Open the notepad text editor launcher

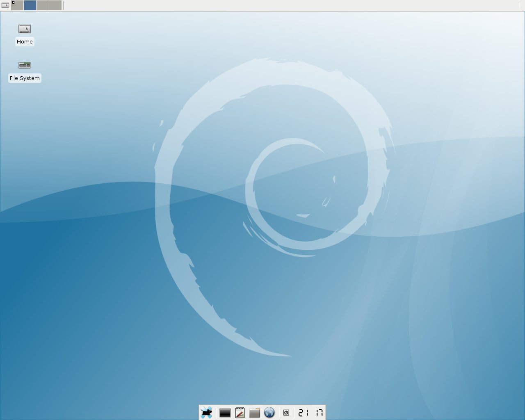click(240, 413)
